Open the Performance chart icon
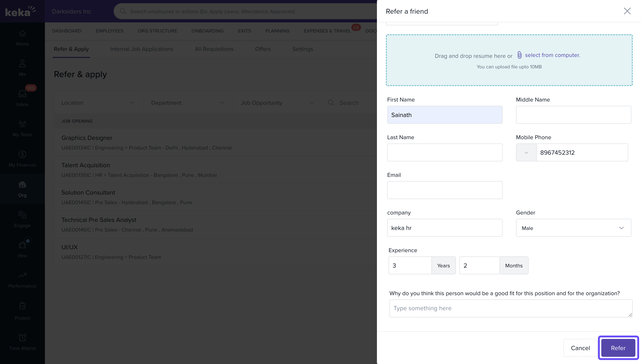Screen dimensions: 641x364 click(22, 275)
